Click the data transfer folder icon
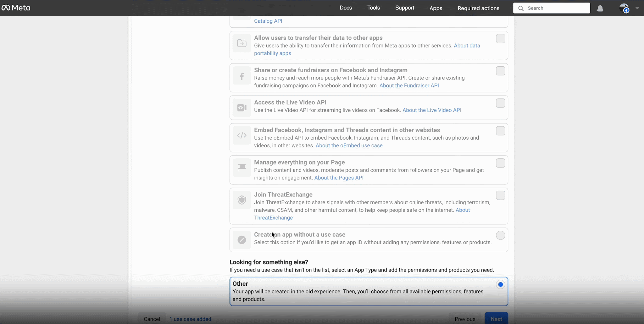 click(x=242, y=43)
